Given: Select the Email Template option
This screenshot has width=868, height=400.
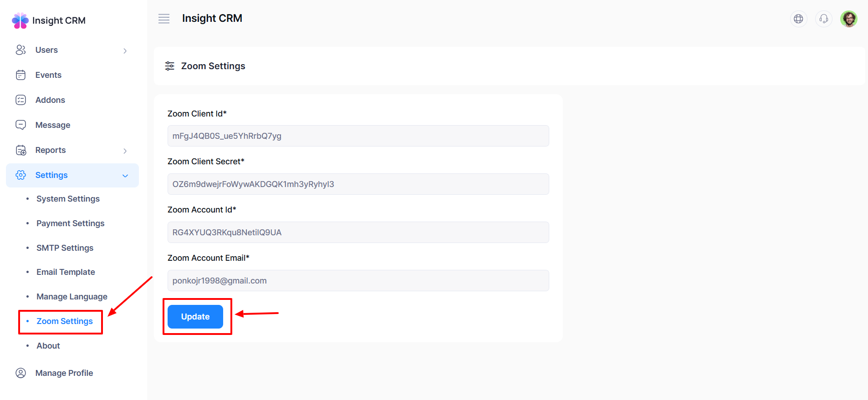Looking at the screenshot, I should click(66, 272).
